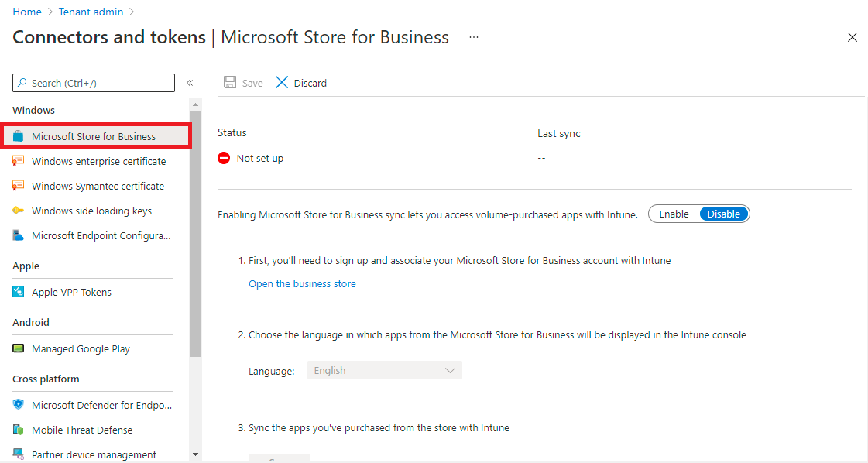
Task: Collapse the sidebar with double chevron
Action: (x=190, y=83)
